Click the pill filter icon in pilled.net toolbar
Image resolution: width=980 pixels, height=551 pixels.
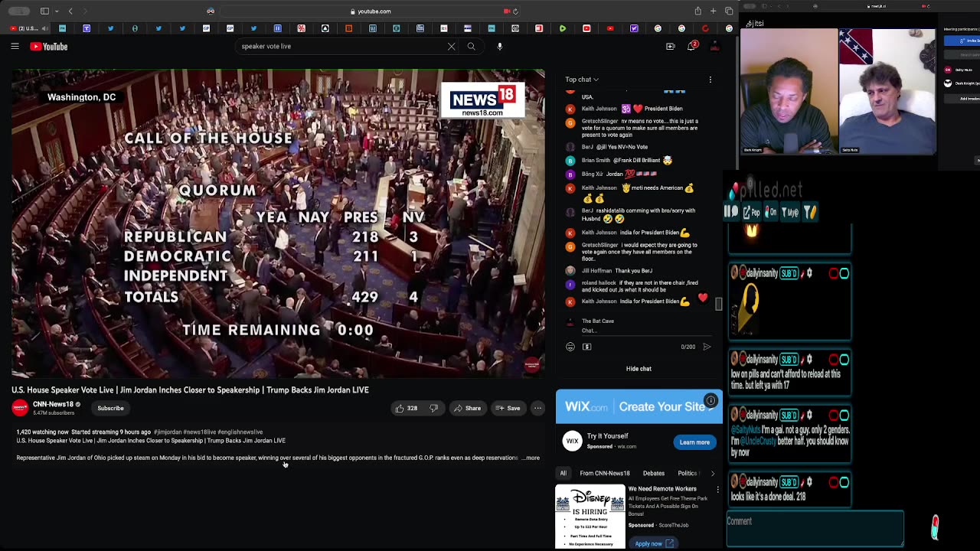[x=810, y=212]
